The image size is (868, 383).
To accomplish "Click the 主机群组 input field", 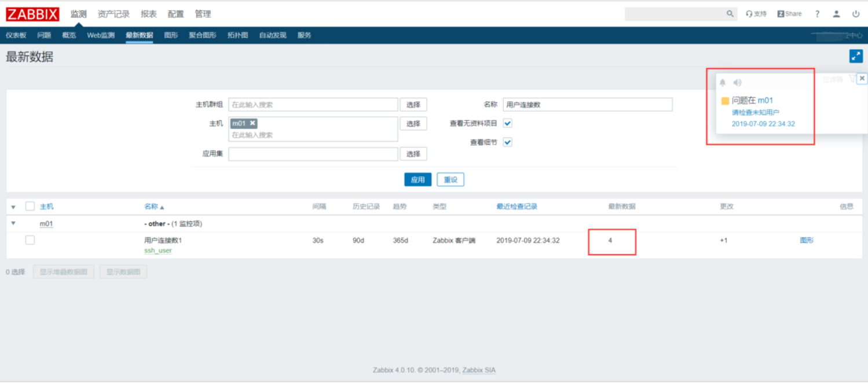I will coord(313,105).
